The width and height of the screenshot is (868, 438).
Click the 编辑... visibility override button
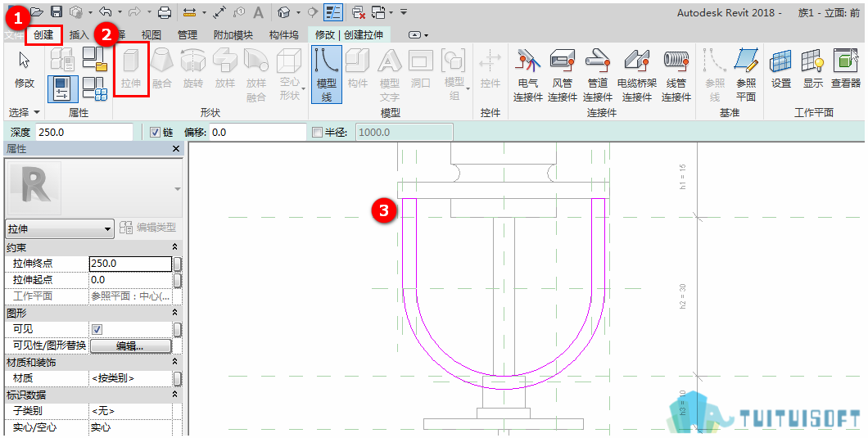pyautogui.click(x=130, y=345)
